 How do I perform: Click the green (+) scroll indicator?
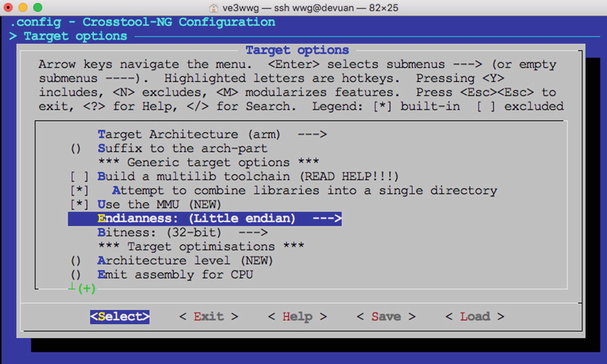click(86, 288)
